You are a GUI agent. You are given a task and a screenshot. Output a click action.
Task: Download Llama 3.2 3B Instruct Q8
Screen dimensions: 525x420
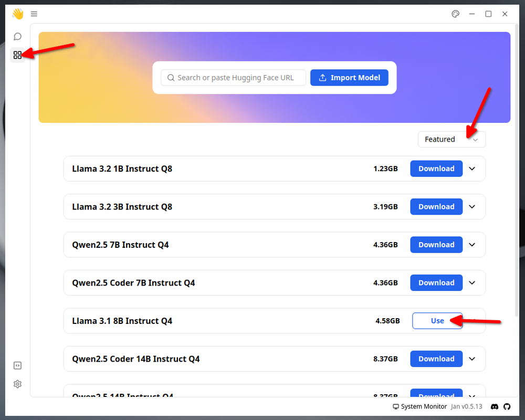pos(436,207)
